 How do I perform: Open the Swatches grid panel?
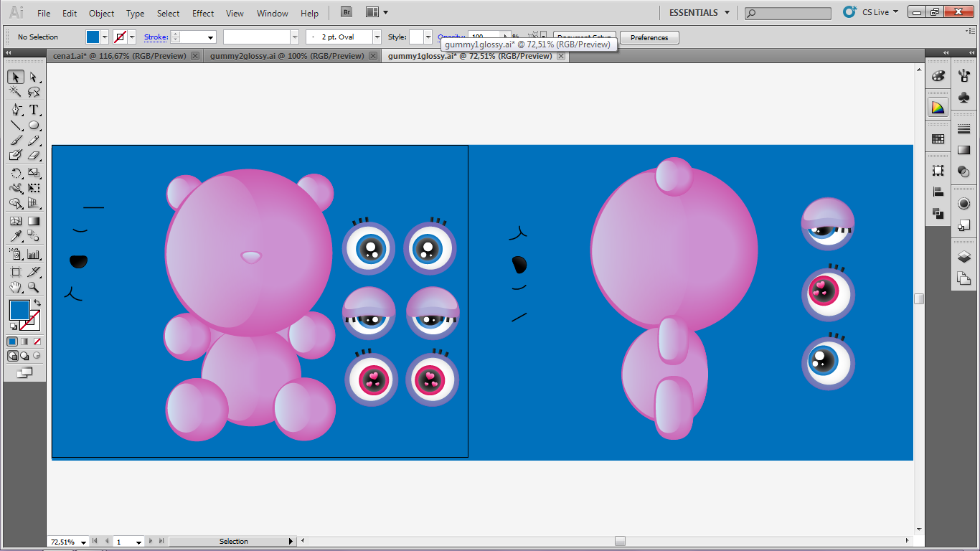pyautogui.click(x=938, y=138)
